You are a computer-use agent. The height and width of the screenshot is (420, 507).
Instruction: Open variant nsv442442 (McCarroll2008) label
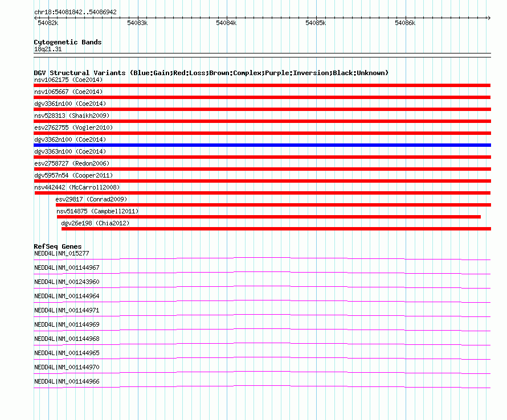(x=77, y=187)
